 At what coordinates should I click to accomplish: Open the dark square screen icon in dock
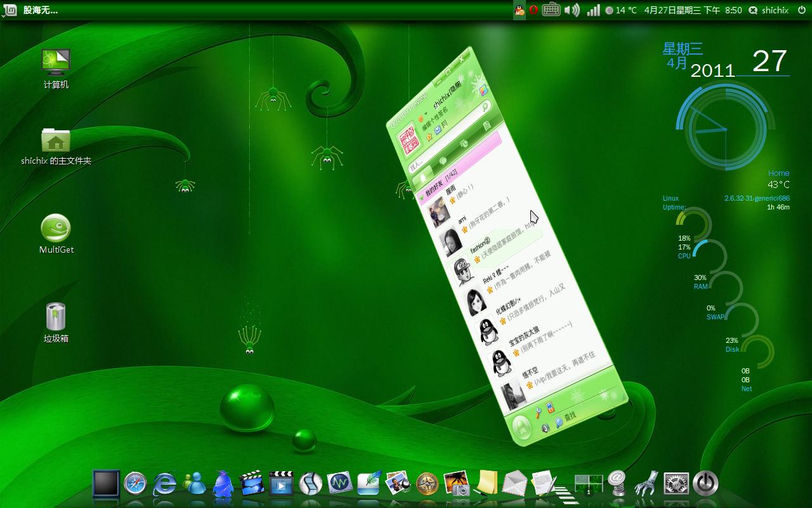point(106,484)
